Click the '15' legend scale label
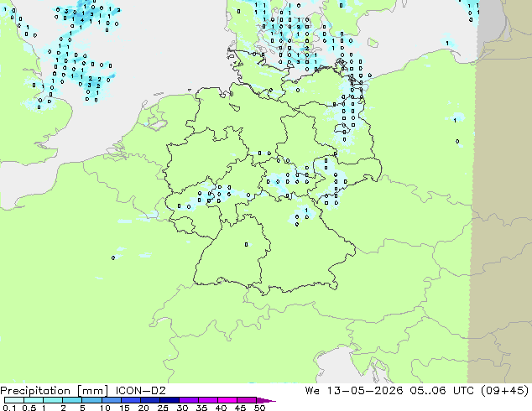532x411 pixels. tap(124, 408)
